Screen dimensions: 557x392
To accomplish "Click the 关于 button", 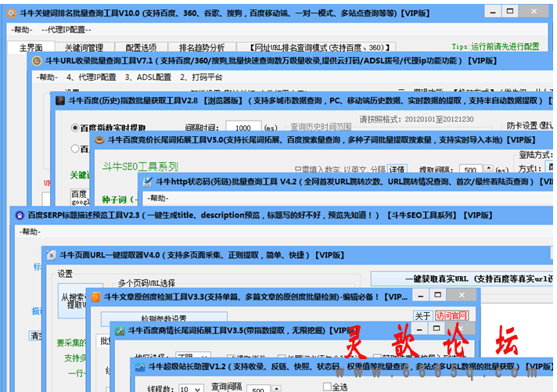I will coord(422,316).
